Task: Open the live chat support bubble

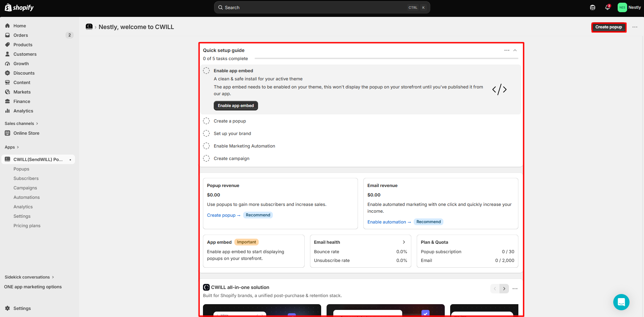Action: [x=621, y=302]
